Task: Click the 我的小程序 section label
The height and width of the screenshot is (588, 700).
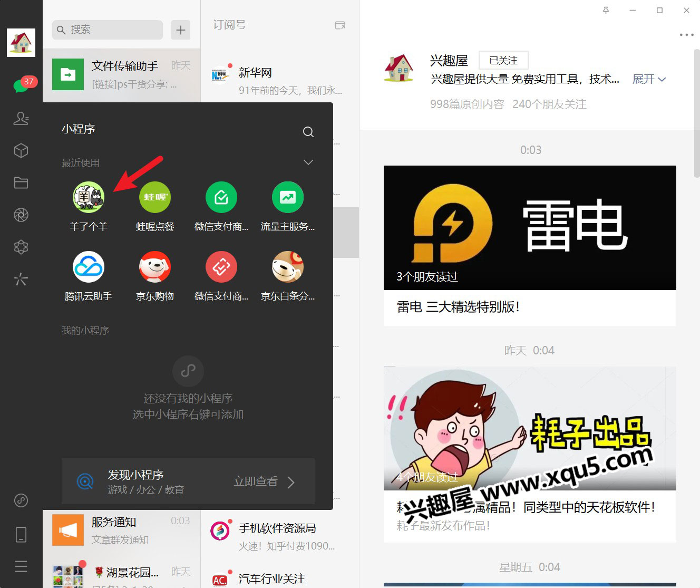Action: tap(85, 331)
